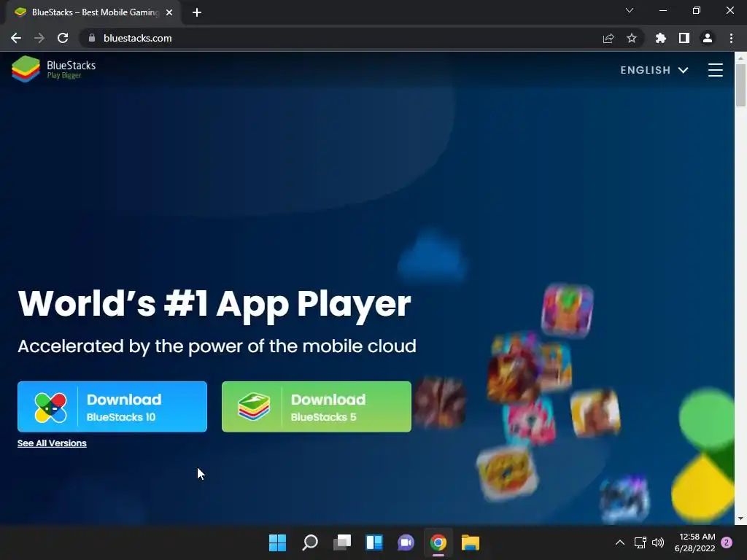Open Windows Search from the taskbar
This screenshot has height=560, width=747.
tap(309, 542)
